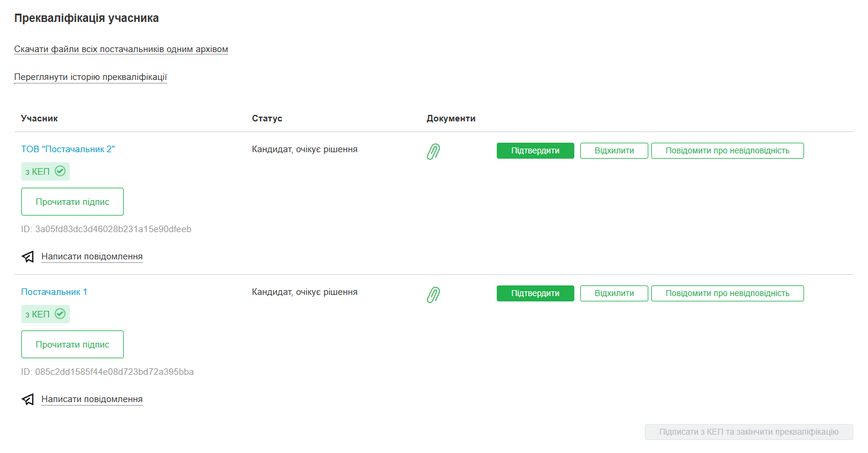Viewport: 868px width, 453px height.
Task: Reject ТОВ "Постачальник 2" with Відхилити
Action: tap(614, 150)
